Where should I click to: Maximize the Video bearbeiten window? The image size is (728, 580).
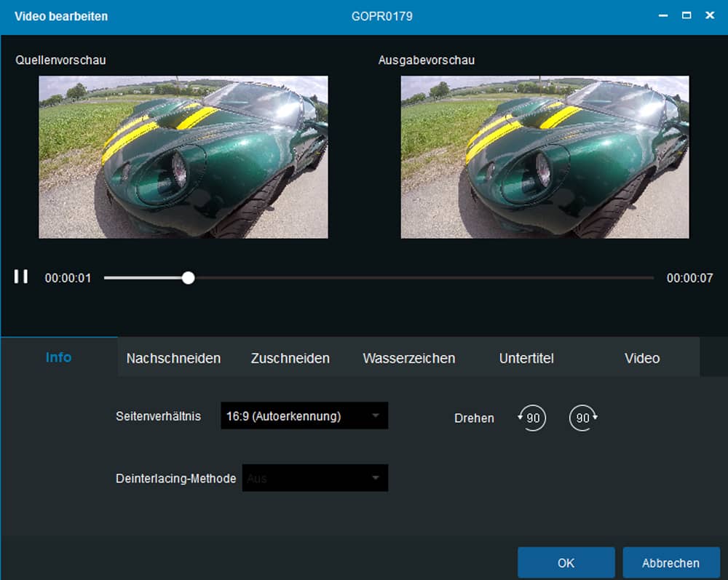pos(686,15)
